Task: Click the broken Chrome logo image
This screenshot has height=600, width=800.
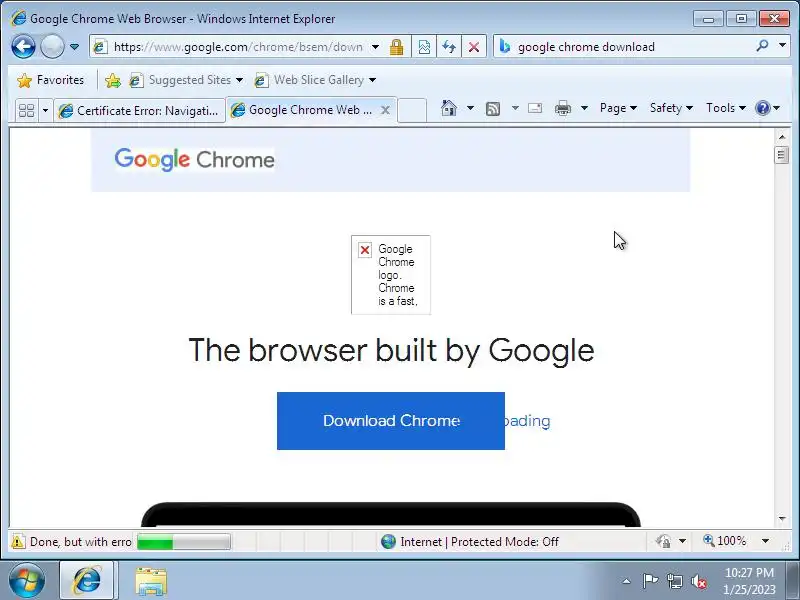Action: (391, 274)
